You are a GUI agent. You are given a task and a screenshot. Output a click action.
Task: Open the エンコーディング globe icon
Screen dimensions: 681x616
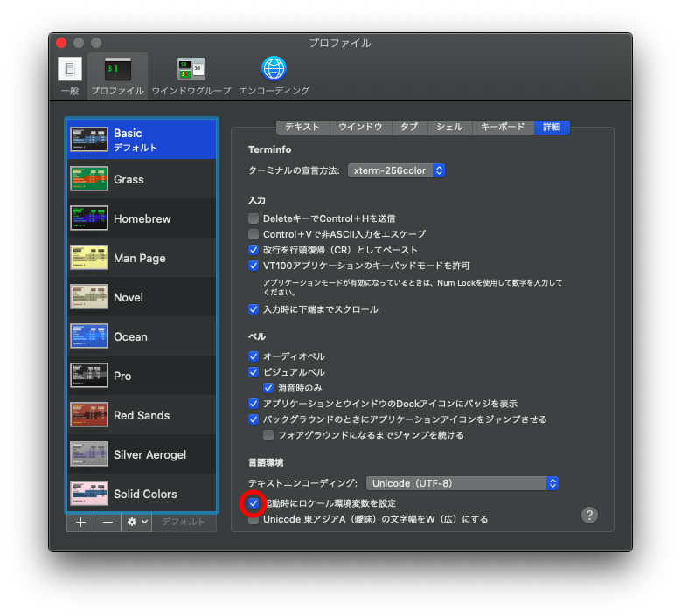(x=274, y=70)
